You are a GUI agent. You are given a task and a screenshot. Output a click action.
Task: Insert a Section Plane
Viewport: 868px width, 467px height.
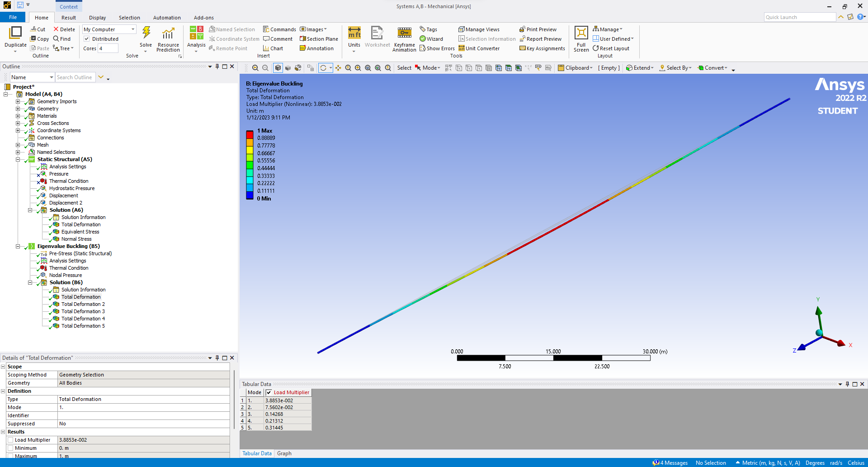(x=319, y=39)
